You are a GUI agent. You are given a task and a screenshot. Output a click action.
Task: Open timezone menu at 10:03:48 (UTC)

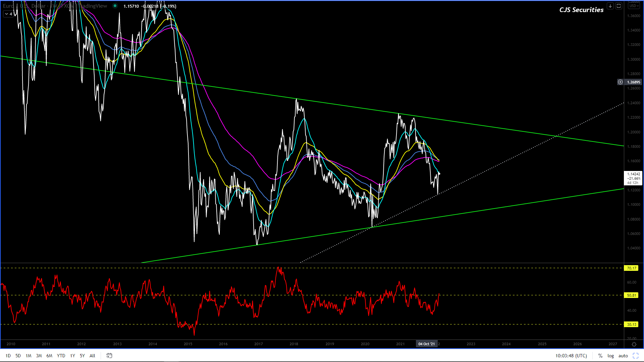[x=571, y=356]
